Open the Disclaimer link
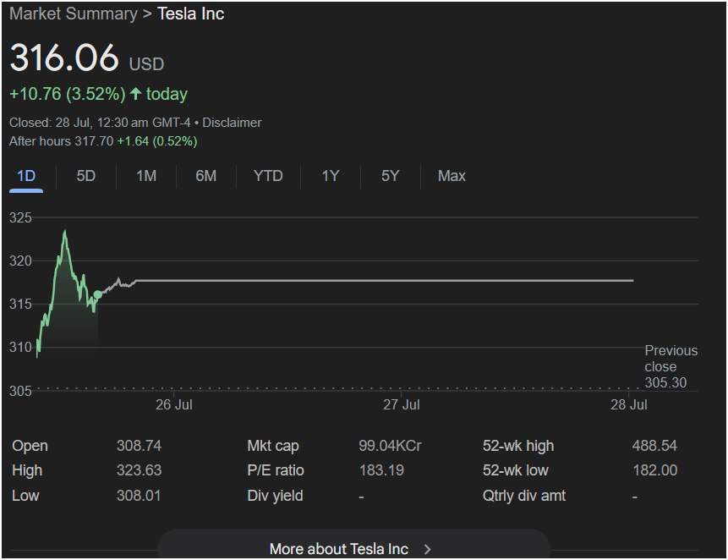Screen dimensions: 728x560 (232, 123)
